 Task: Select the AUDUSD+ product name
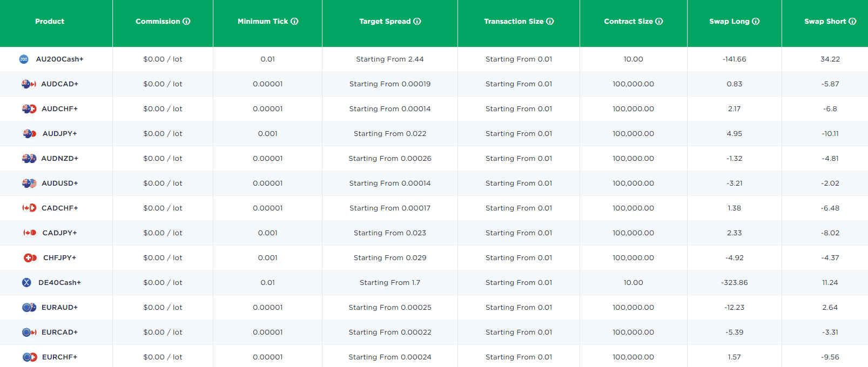[x=60, y=183]
